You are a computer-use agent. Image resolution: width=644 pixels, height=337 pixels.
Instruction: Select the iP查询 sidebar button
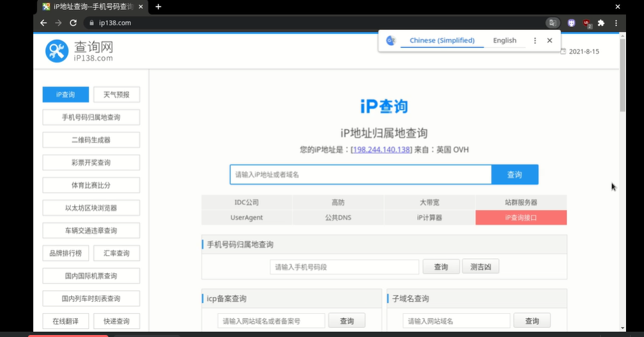pyautogui.click(x=65, y=94)
